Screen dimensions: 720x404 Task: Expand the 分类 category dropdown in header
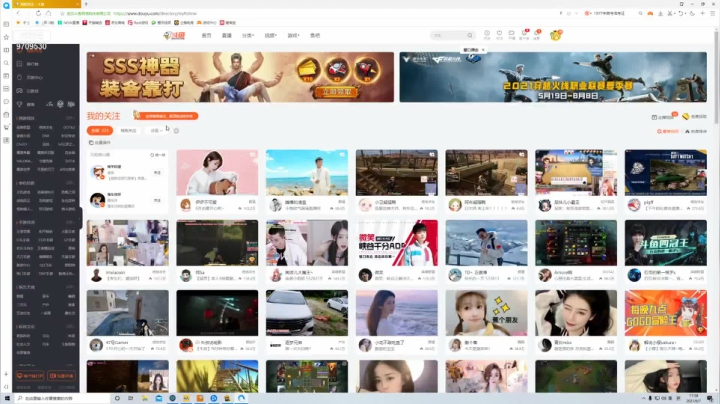pos(248,35)
